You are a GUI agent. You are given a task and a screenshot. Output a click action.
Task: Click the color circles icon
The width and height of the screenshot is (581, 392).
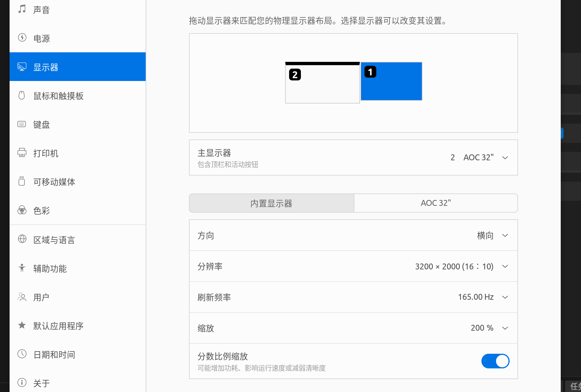(22, 210)
